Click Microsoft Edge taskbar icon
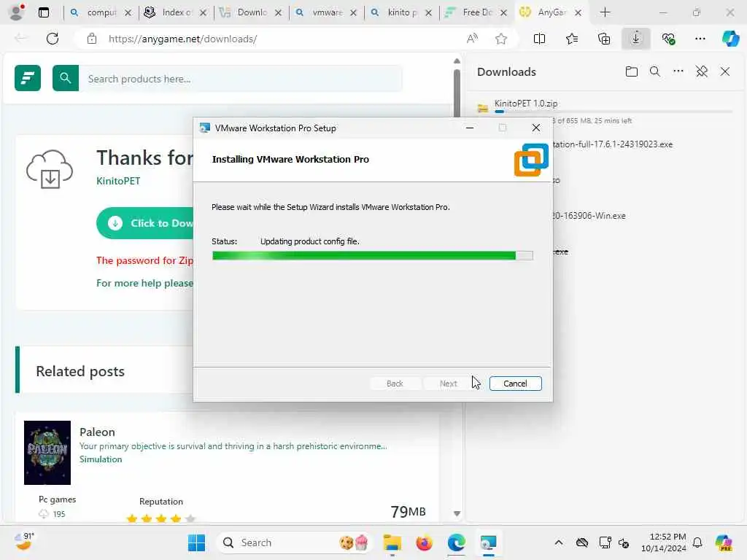The image size is (747, 560). pos(456,542)
